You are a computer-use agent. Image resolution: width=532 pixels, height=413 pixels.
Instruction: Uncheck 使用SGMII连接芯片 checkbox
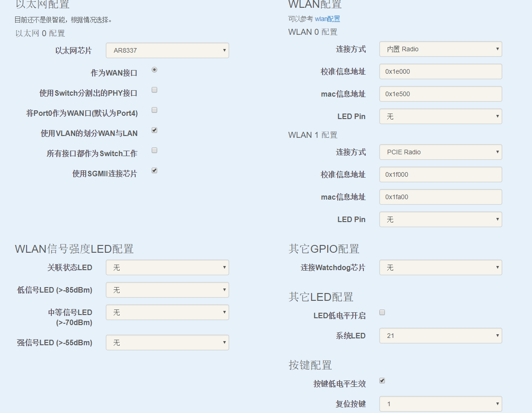click(x=154, y=171)
